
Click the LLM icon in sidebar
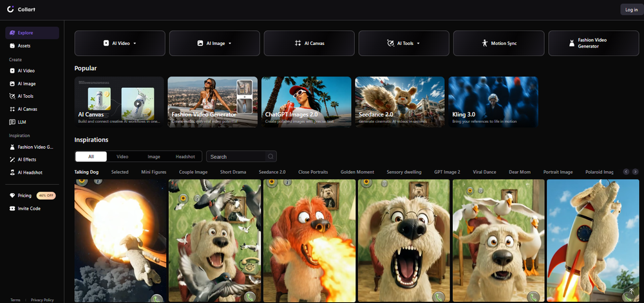click(x=12, y=122)
